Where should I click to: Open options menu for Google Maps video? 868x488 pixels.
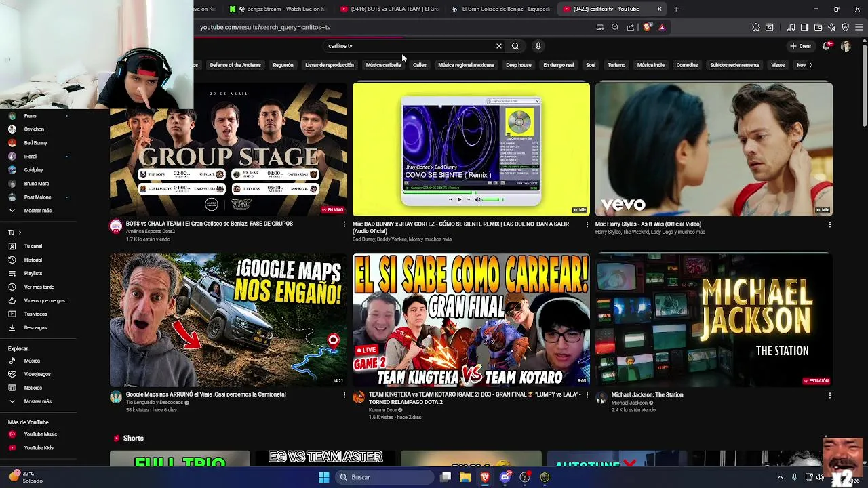[344, 395]
